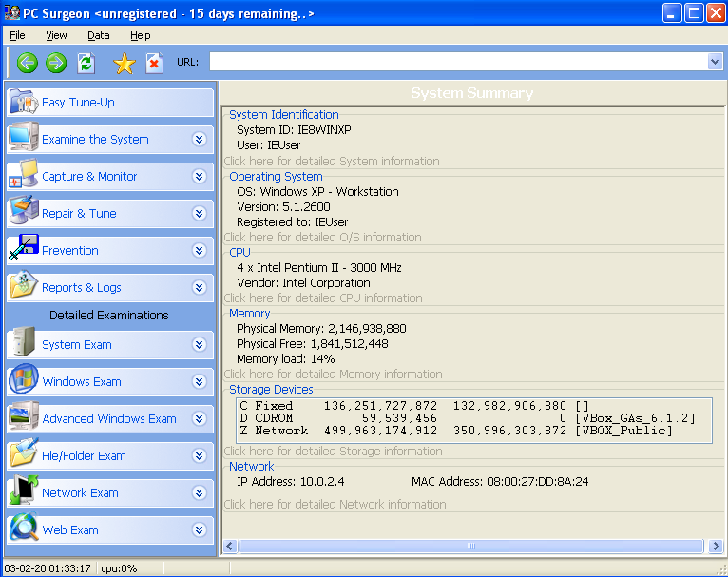The width and height of the screenshot is (728, 577).
Task: Click the Examine the System monitor icon
Action: coord(23,137)
